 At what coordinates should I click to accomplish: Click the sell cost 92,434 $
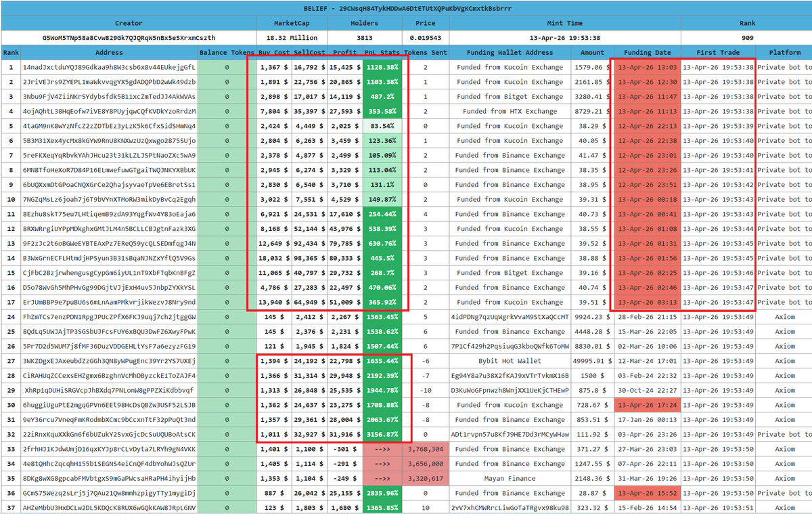[309, 243]
